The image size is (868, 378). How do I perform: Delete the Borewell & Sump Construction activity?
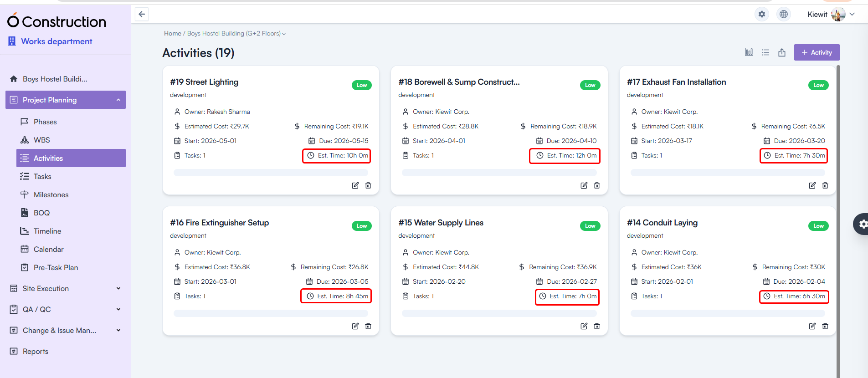597,185
